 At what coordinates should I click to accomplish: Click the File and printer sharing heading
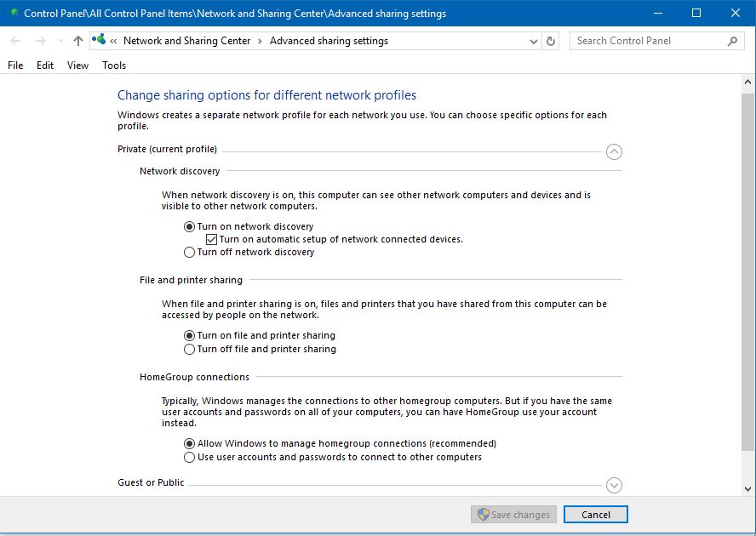(191, 280)
